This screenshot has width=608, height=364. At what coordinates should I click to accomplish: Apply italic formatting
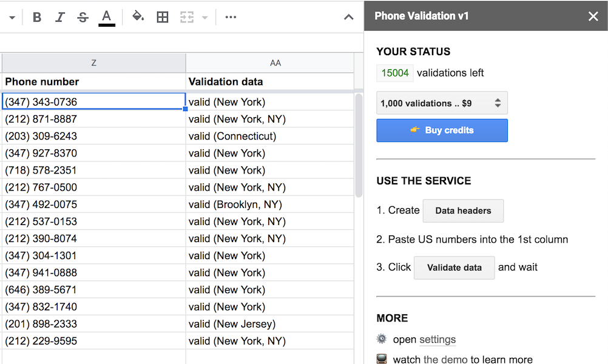59,16
